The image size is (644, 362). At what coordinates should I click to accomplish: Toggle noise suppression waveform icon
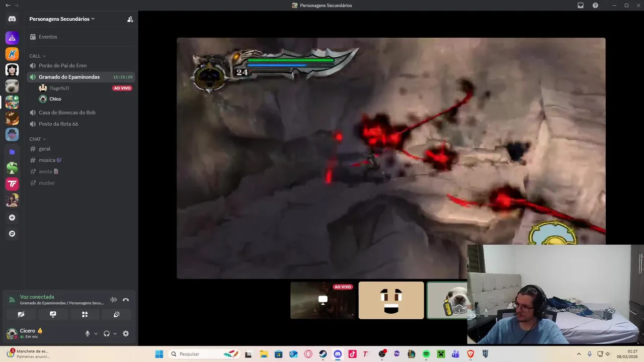tap(114, 300)
